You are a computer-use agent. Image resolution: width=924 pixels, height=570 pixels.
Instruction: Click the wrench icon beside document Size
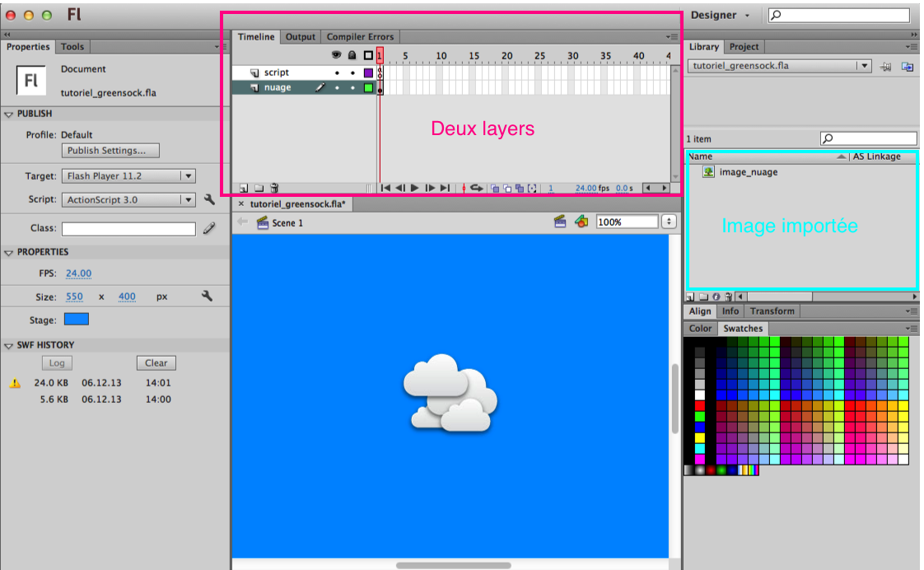pyautogui.click(x=207, y=296)
